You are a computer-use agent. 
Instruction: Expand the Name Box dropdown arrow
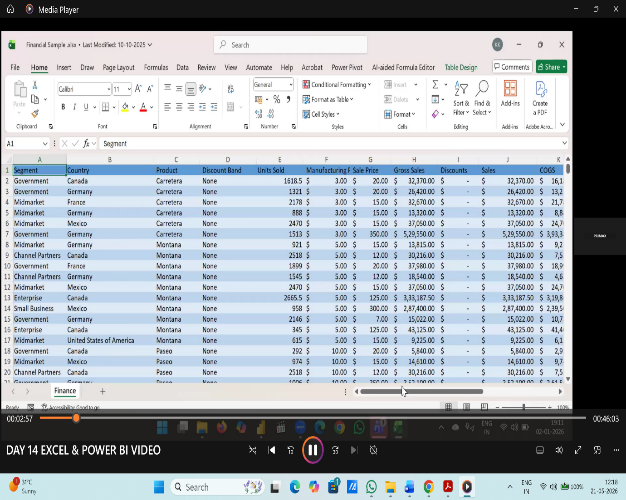(45, 143)
